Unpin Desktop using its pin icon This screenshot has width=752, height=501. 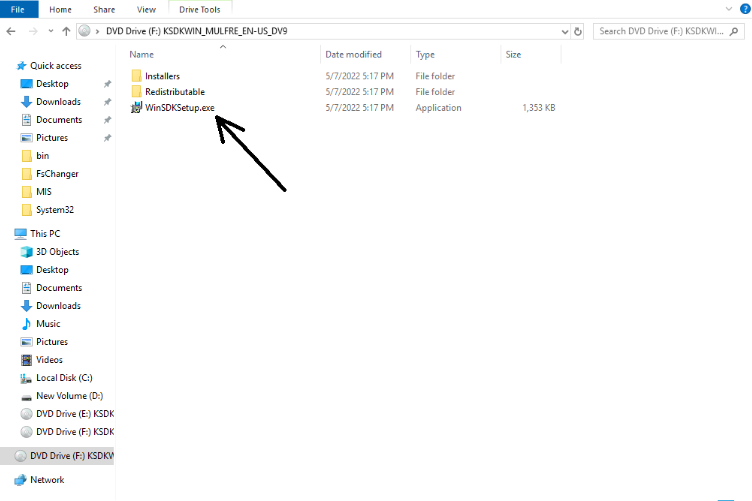point(107,84)
